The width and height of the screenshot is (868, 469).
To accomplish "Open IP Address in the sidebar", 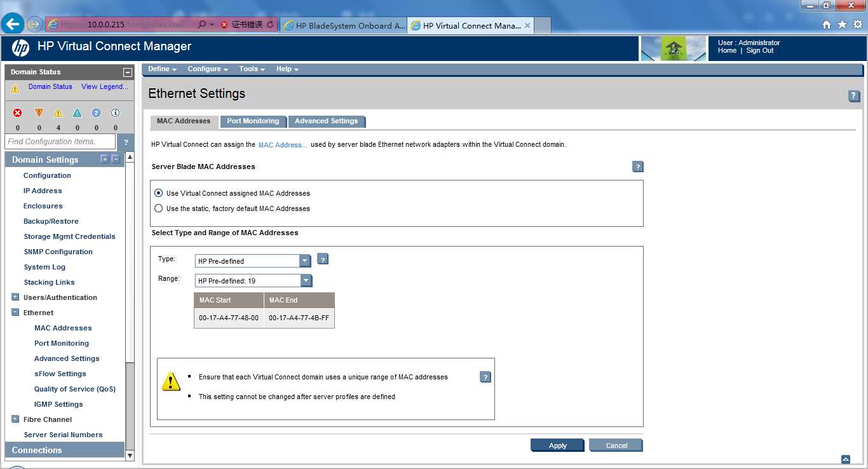I will 43,191.
